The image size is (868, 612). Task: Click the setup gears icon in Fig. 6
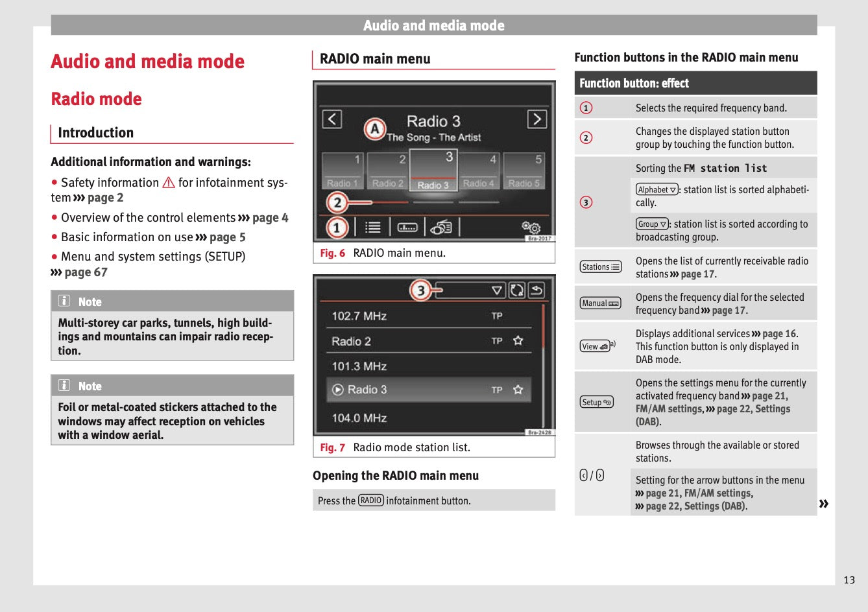coord(531,227)
